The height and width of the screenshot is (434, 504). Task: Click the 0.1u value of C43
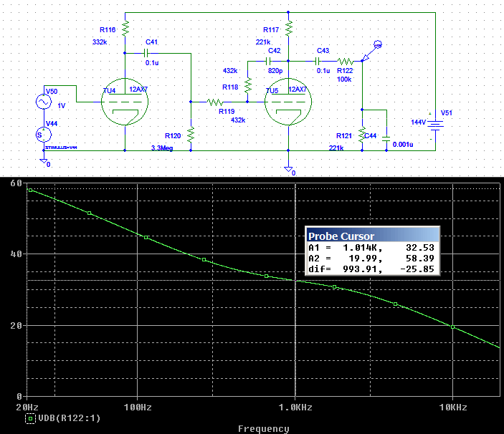323,71
